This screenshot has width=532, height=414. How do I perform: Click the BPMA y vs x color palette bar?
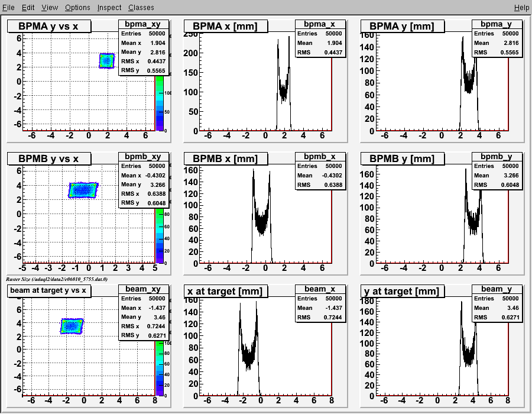pos(160,103)
